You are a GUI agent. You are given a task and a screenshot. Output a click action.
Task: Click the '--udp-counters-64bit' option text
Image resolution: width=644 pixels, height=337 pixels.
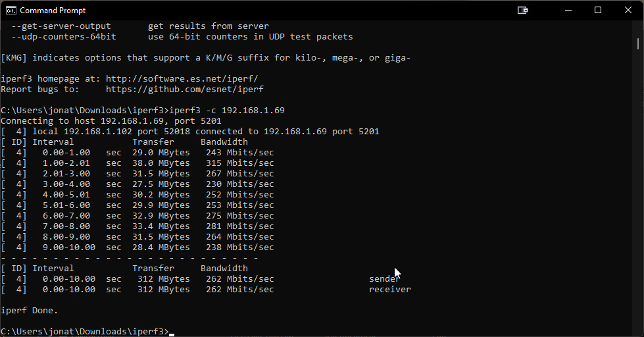(64, 37)
